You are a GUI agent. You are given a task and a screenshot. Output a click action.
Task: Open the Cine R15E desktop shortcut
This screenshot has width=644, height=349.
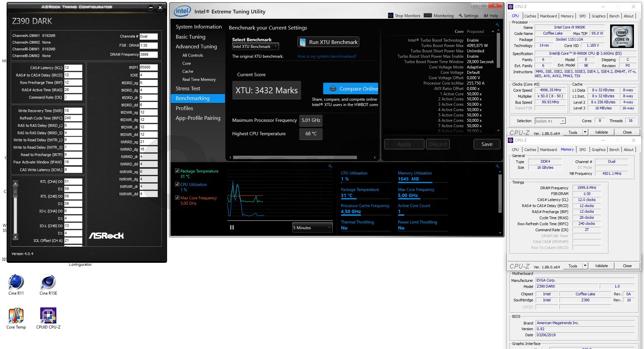coord(48,285)
